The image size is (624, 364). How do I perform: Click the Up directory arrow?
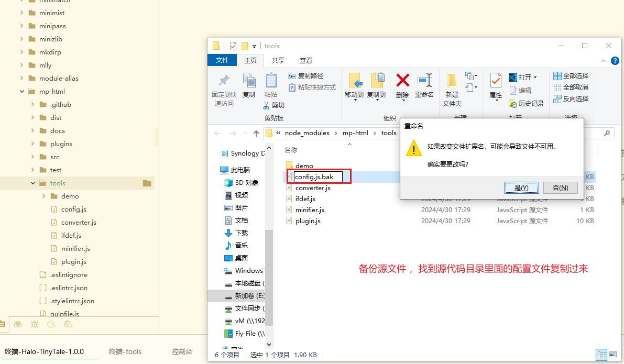click(256, 133)
